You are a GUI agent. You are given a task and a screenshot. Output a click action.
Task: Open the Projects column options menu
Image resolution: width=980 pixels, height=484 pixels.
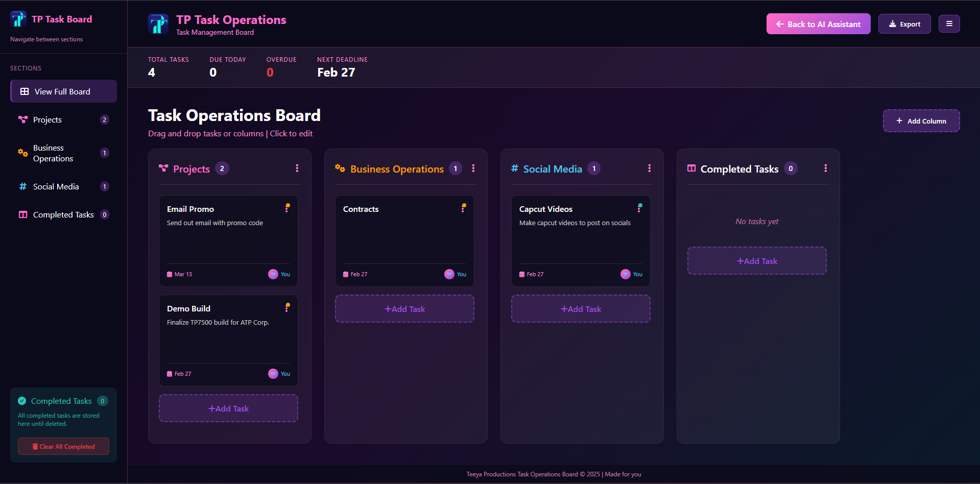(297, 168)
